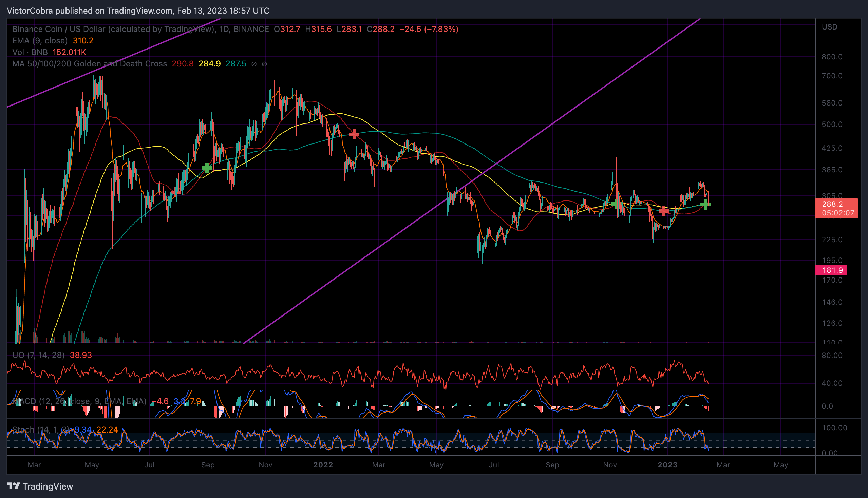The image size is (868, 498).
Task: Select red death cross marker in Dec 2022
Action: pyautogui.click(x=663, y=211)
